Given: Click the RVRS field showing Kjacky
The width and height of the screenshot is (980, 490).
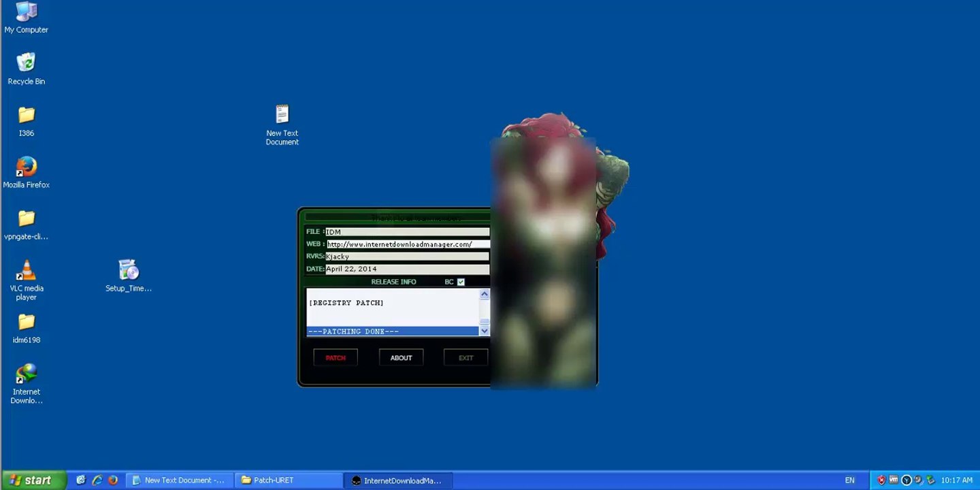Looking at the screenshot, I should 408,257.
